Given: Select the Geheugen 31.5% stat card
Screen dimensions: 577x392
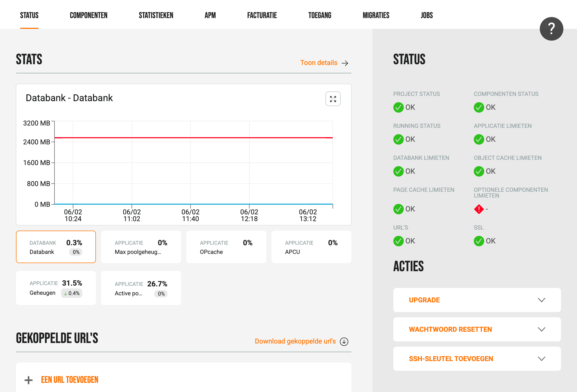Looking at the screenshot, I should (56, 288).
